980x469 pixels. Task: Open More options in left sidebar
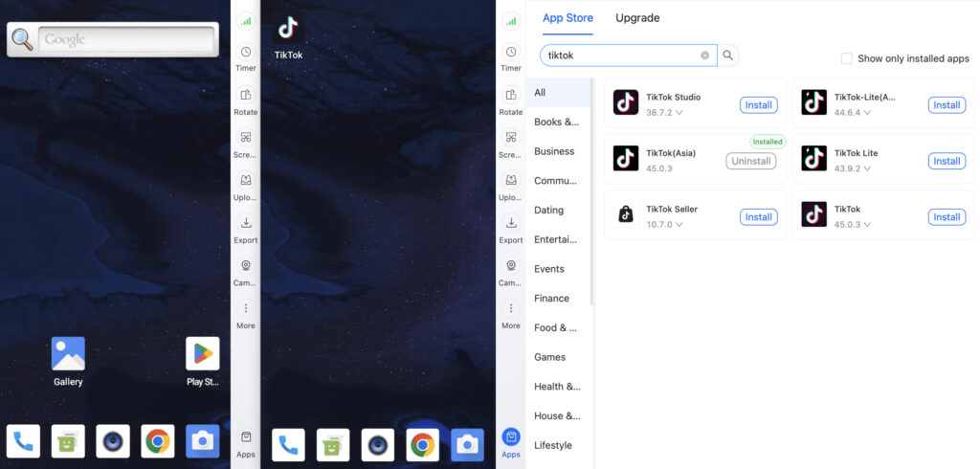[x=246, y=315]
